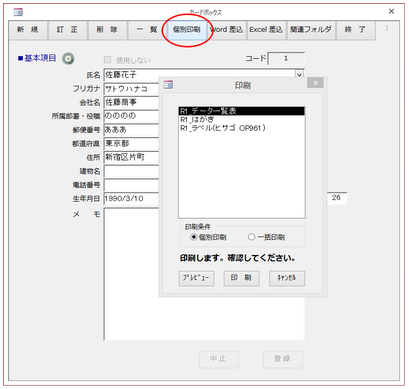This screenshot has width=409, height=389.
Task: Select R1_データ一覧表 in the report list
Action: pos(242,111)
